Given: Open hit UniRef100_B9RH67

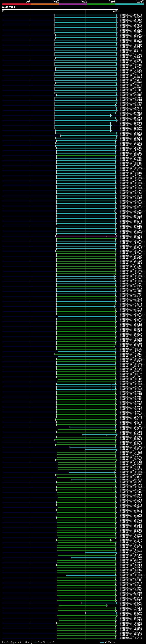Looking at the screenshot, I should point(131,22).
